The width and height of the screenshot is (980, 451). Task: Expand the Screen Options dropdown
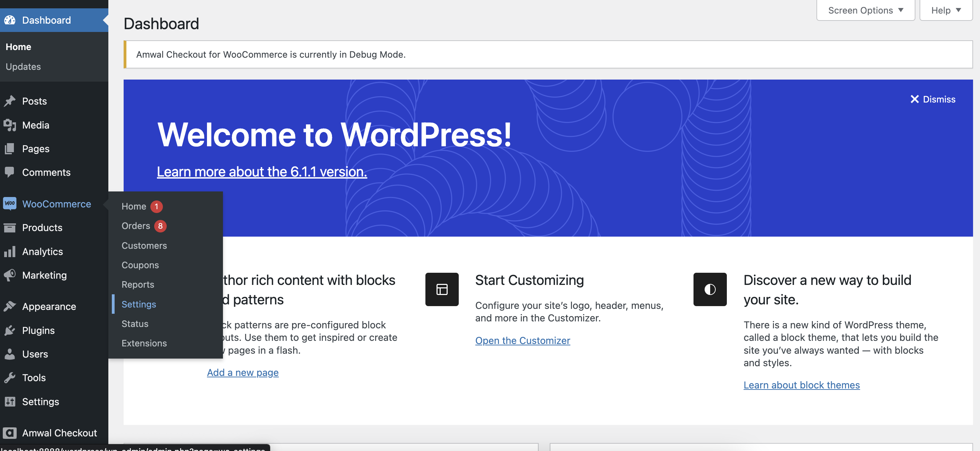pos(865,10)
